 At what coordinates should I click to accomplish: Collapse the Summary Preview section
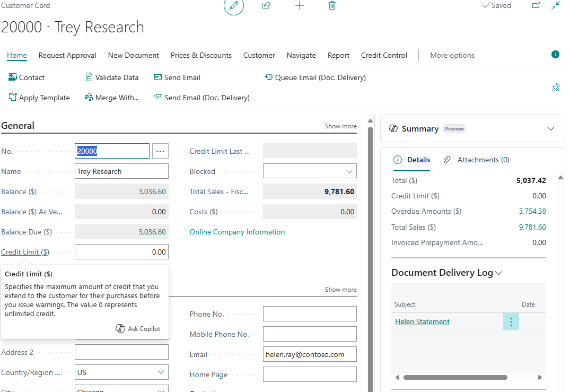pos(550,128)
